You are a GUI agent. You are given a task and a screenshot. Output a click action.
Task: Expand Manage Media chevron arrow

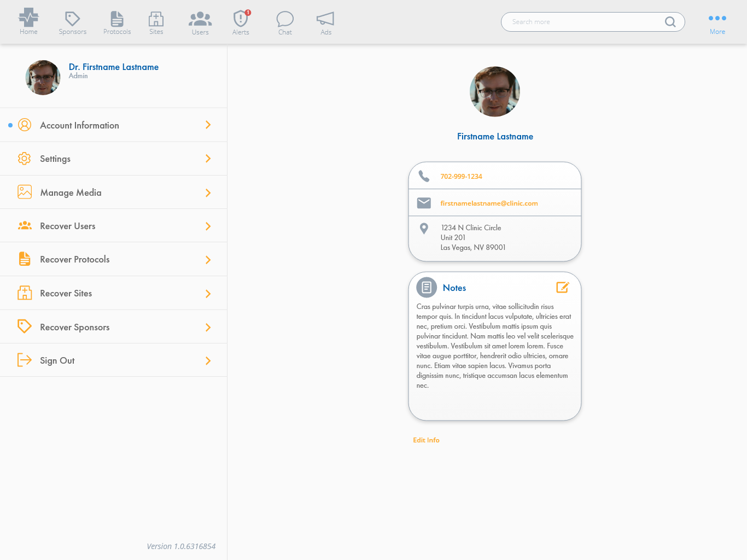click(208, 192)
